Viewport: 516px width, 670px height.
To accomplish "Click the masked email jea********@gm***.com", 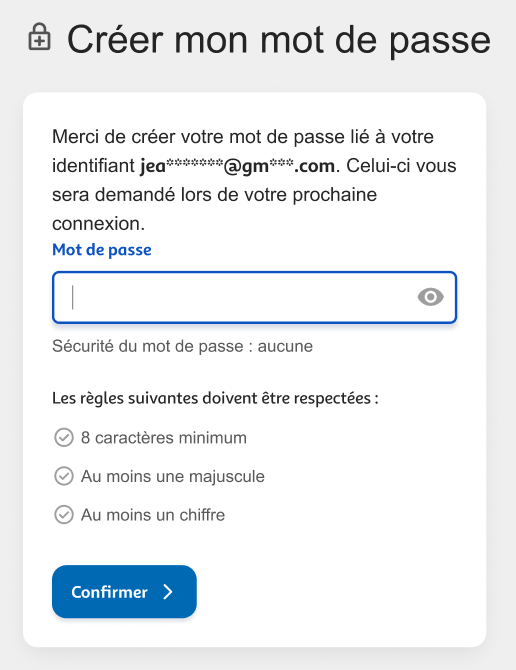I will (x=237, y=166).
